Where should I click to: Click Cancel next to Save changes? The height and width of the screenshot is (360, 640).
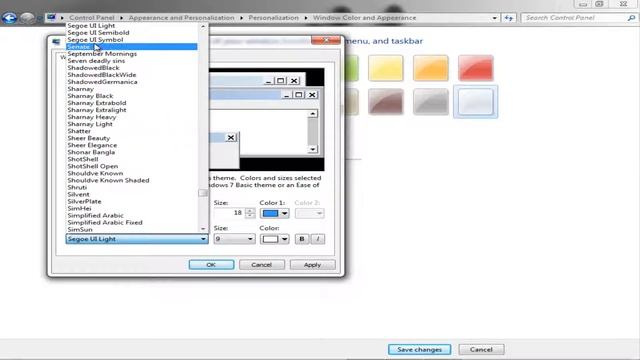481,350
